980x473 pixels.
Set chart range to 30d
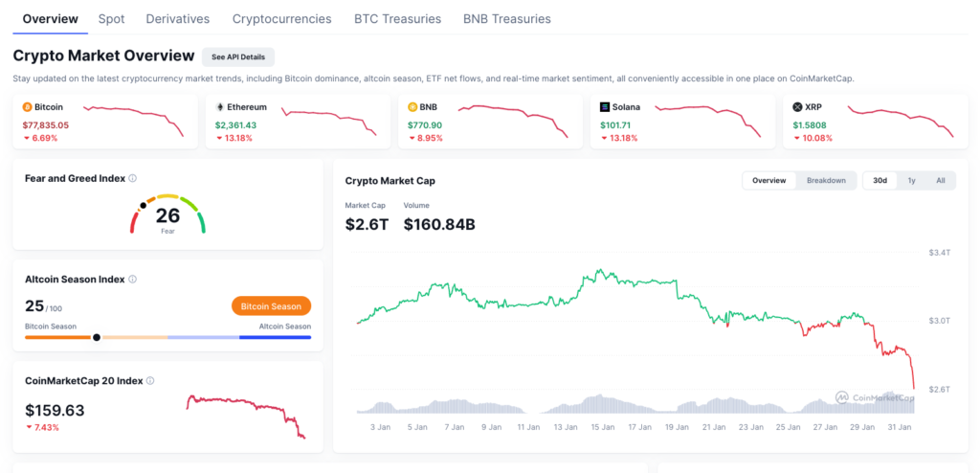880,180
